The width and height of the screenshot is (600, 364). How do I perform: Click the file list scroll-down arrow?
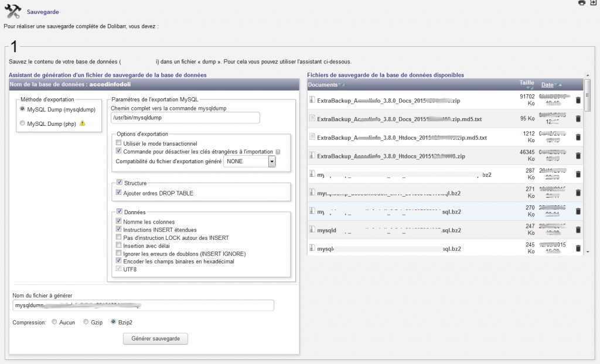[x=588, y=252]
